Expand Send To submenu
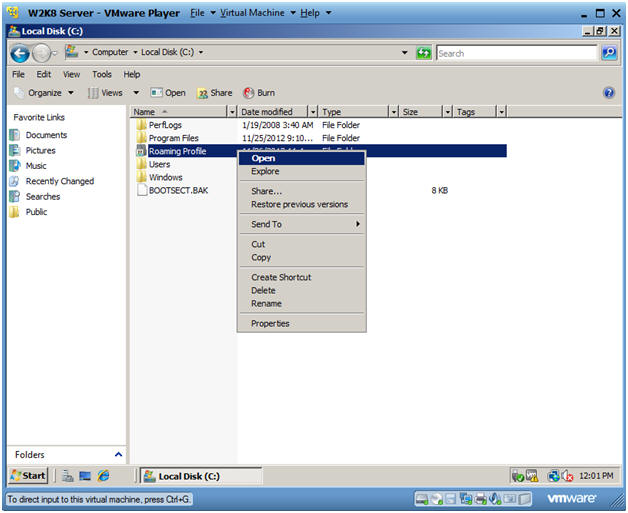Image resolution: width=628 pixels, height=513 pixels. point(302,224)
